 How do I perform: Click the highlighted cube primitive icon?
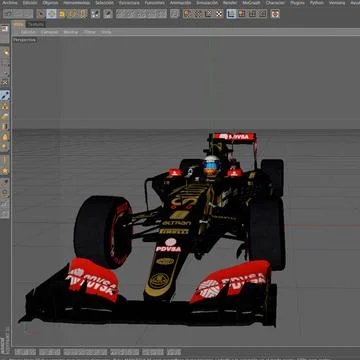coord(231,14)
